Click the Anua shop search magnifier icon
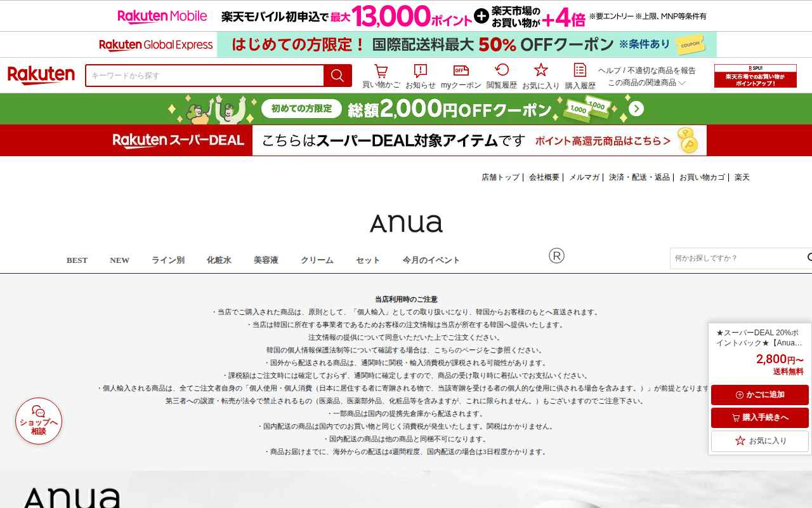 (809, 258)
